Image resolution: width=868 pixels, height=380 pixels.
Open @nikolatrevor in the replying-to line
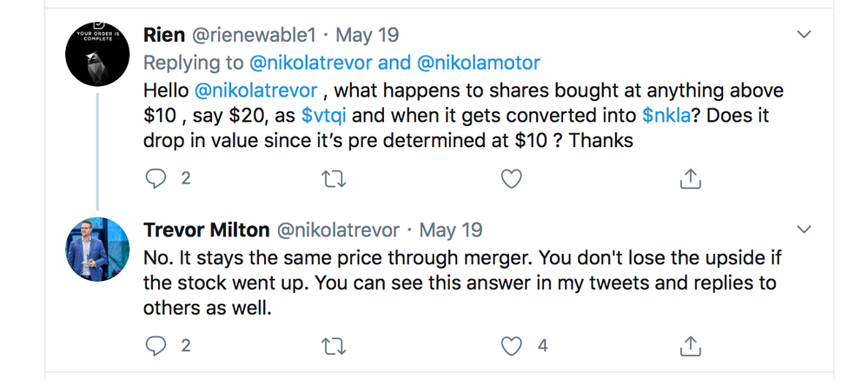312,63
